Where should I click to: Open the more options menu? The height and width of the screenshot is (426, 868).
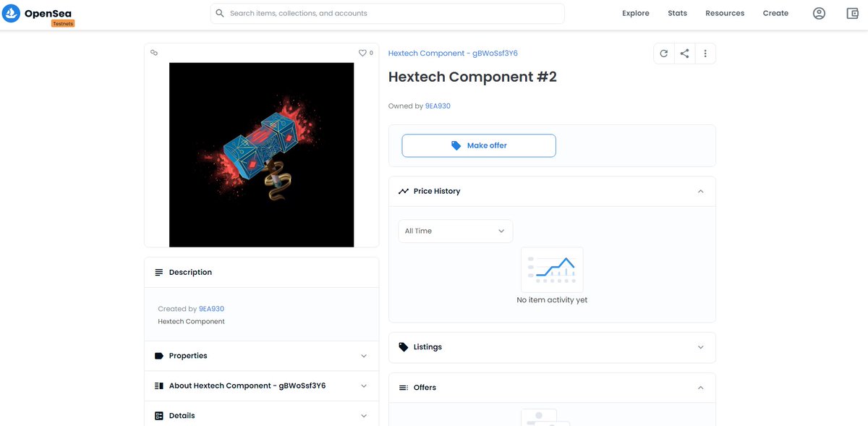[705, 53]
